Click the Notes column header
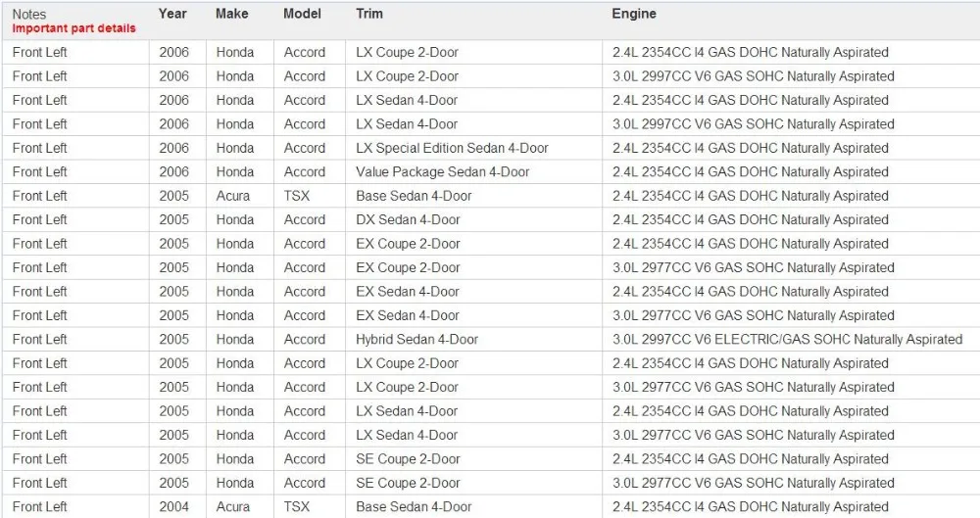Viewport: 980px width, 518px height. click(28, 15)
